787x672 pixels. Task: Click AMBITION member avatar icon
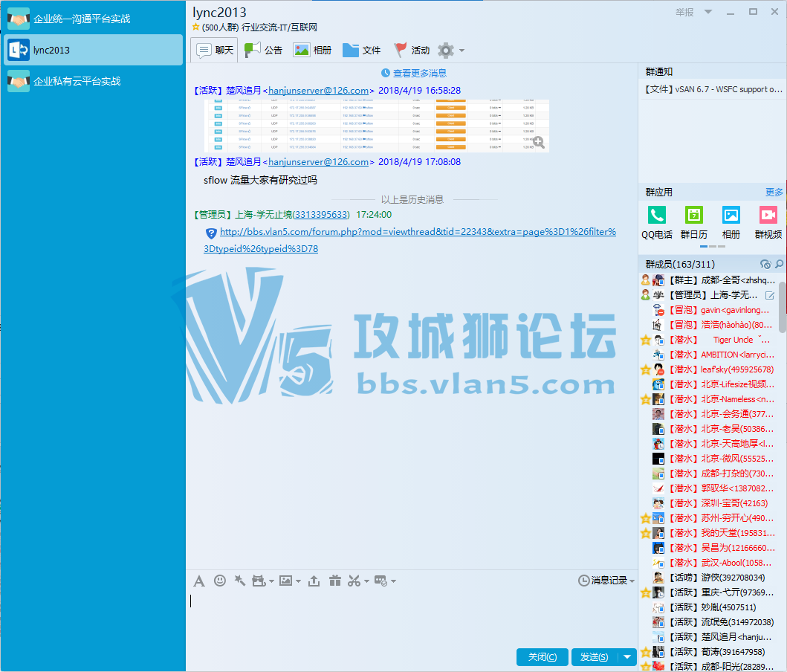point(658,355)
